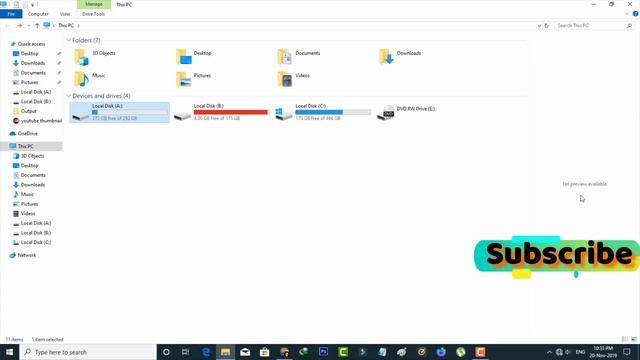This screenshot has width=640, height=360.
Task: Click the Back navigation arrow
Action: tap(8, 25)
